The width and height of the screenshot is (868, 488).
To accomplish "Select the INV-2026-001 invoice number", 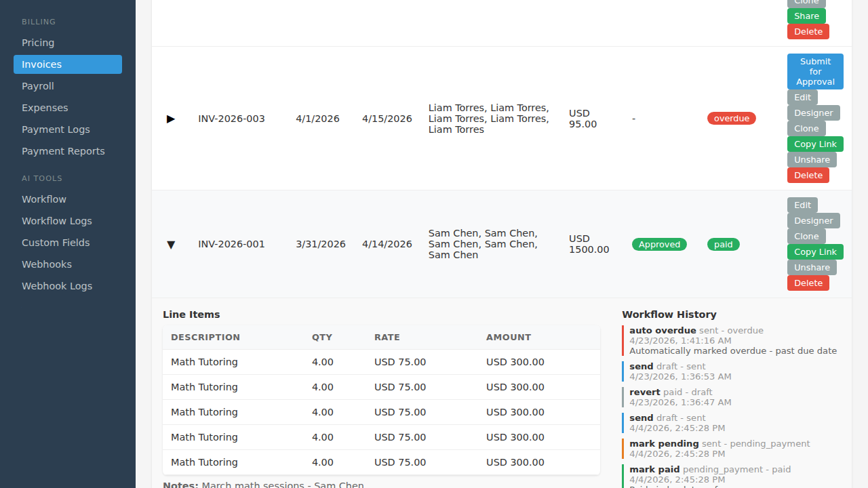I will (231, 244).
